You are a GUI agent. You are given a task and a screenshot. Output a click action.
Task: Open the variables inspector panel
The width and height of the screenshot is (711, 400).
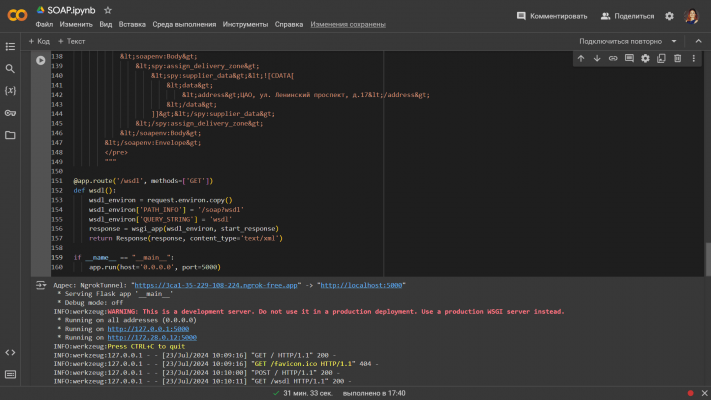10,90
